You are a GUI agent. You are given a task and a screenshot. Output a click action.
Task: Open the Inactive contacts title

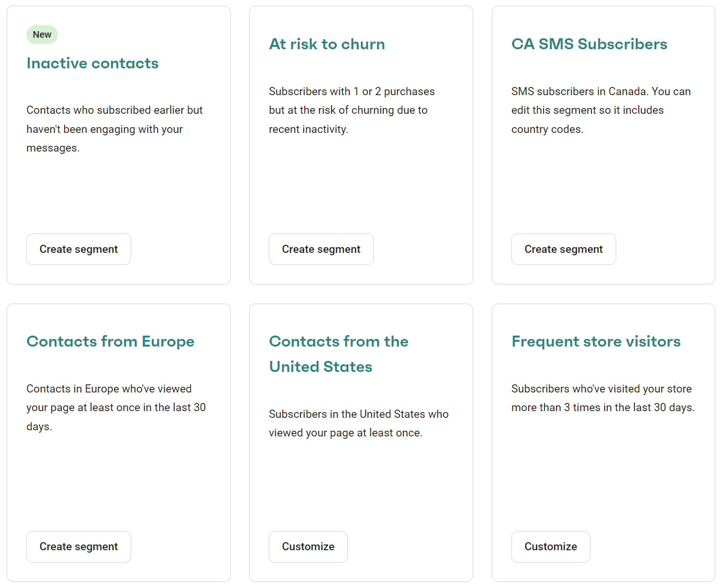[93, 63]
